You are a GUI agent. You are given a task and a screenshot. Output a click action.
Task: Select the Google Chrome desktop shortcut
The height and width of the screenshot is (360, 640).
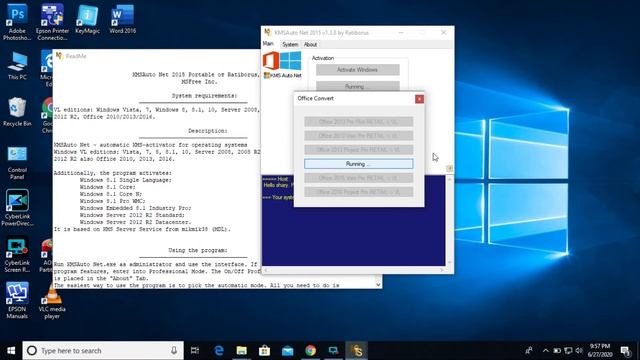click(x=47, y=115)
